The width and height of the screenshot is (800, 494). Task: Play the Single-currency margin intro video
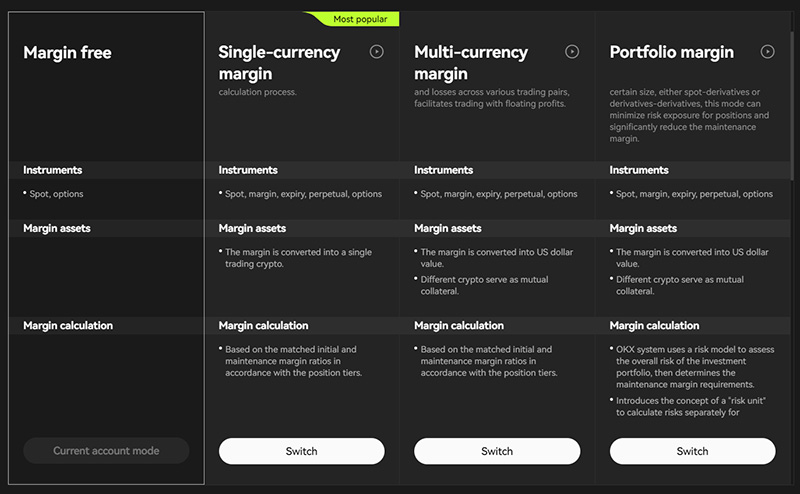[x=376, y=52]
